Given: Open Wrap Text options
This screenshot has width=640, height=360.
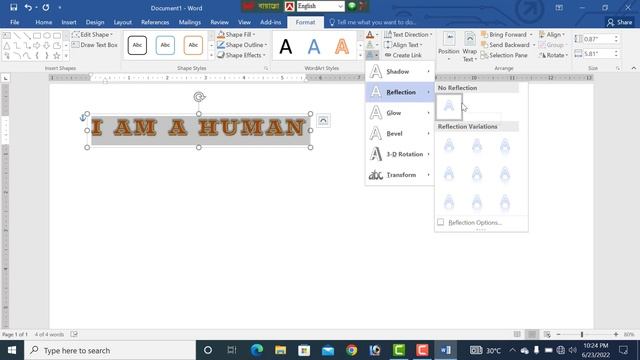Looking at the screenshot, I should tap(469, 47).
